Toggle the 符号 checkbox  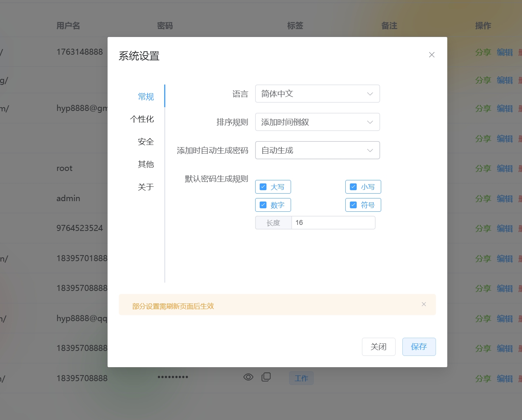tap(363, 205)
